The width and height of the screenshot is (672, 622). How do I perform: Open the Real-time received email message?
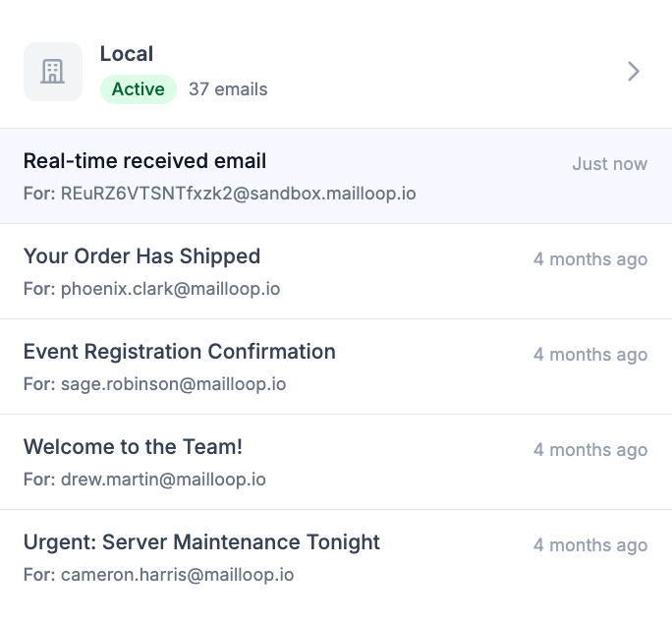pos(144,161)
